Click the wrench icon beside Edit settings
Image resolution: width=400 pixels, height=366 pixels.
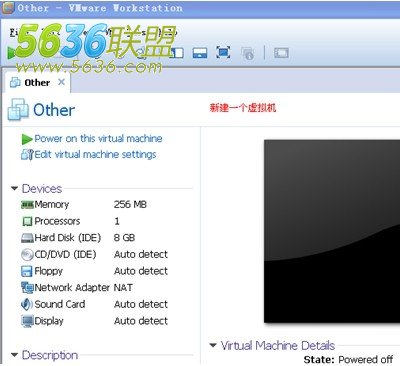pyautogui.click(x=27, y=155)
